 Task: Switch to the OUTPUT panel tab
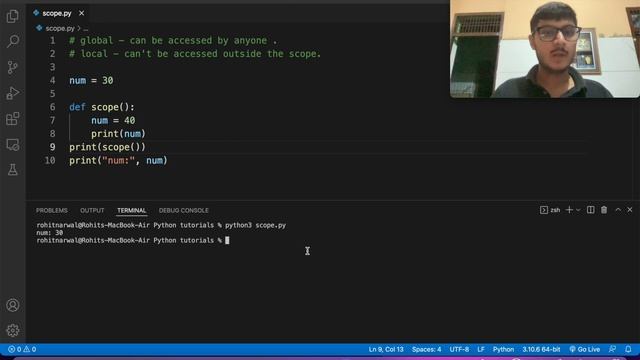(x=92, y=210)
